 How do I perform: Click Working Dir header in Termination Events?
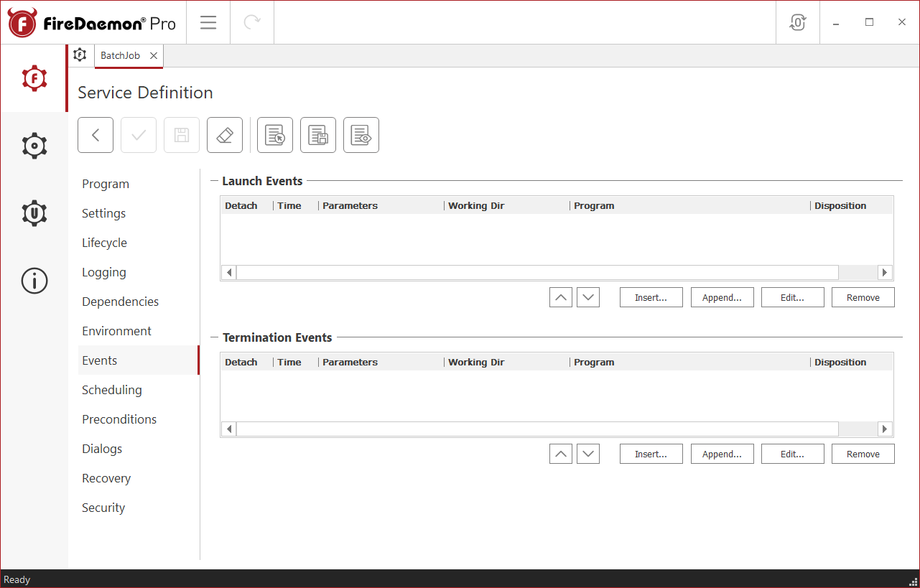point(507,363)
